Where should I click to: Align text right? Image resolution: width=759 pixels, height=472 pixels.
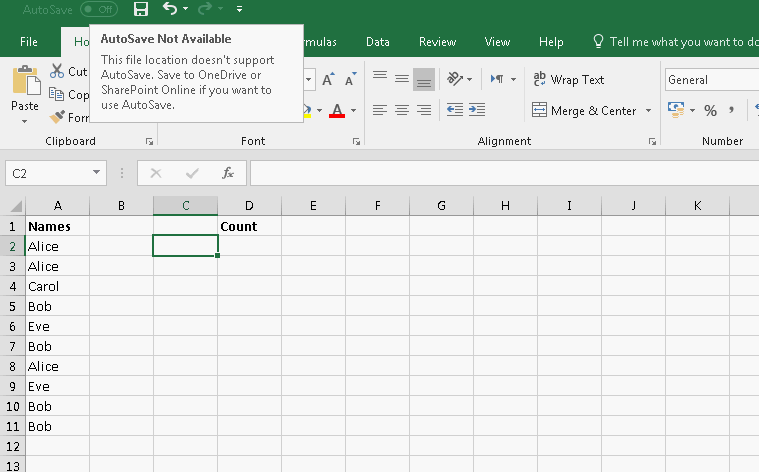coord(424,110)
